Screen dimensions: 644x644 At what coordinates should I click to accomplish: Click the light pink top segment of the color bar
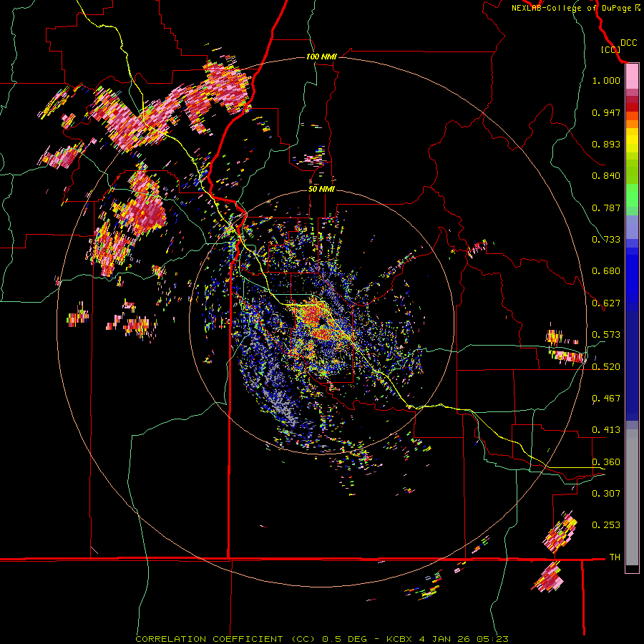point(632,77)
